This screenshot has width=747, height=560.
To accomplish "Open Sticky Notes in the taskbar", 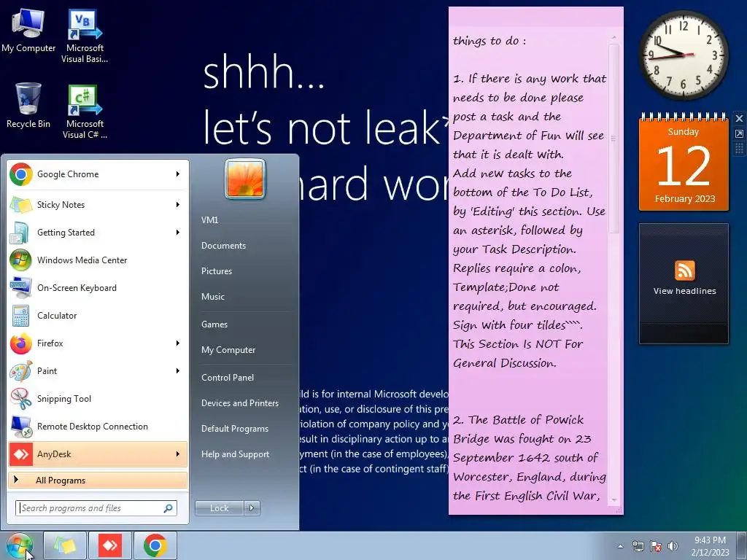I will 65,545.
